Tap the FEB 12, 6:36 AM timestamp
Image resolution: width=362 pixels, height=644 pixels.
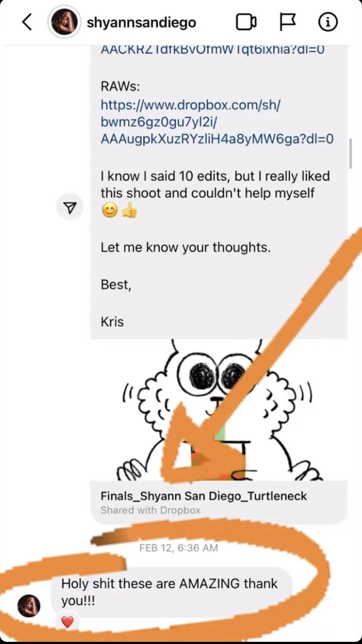178,548
